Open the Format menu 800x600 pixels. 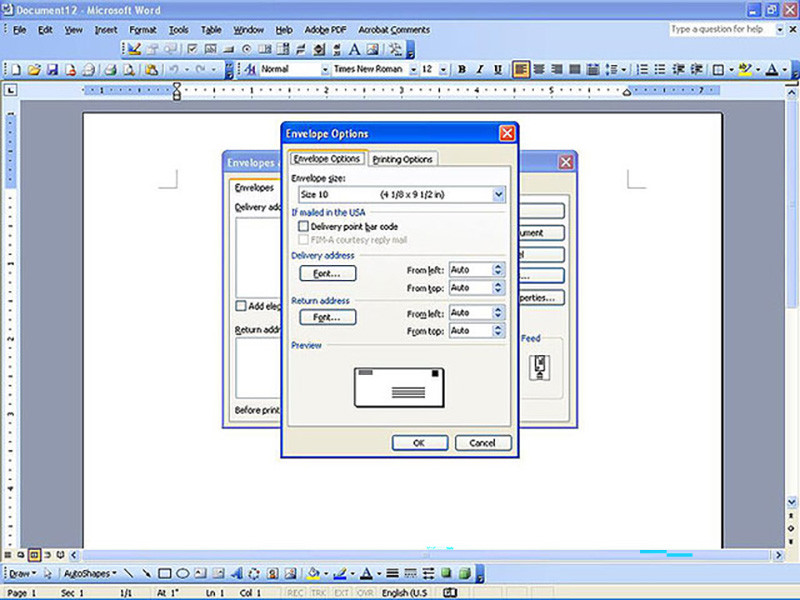coord(143,30)
